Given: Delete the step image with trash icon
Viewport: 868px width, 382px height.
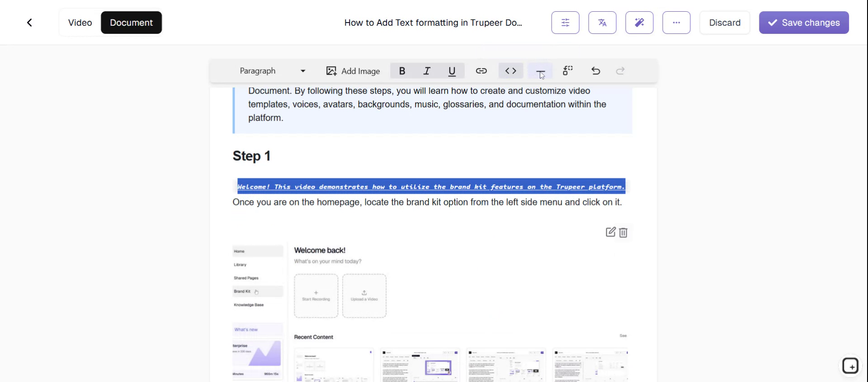Looking at the screenshot, I should pyautogui.click(x=623, y=233).
